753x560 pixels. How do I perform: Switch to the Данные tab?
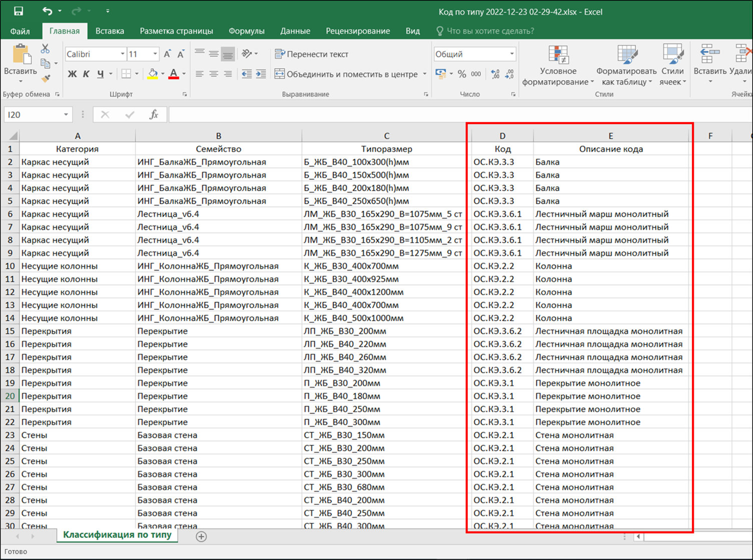[x=295, y=31]
